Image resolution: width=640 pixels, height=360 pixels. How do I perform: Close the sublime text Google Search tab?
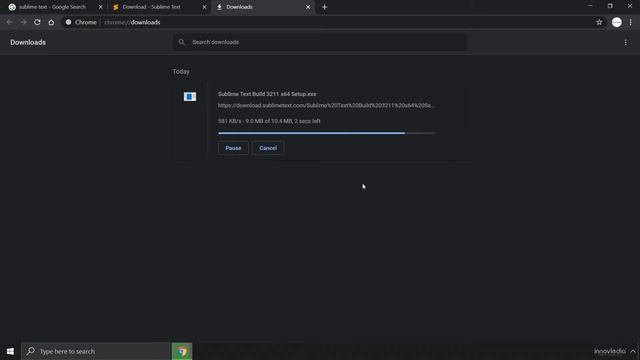pos(101,7)
